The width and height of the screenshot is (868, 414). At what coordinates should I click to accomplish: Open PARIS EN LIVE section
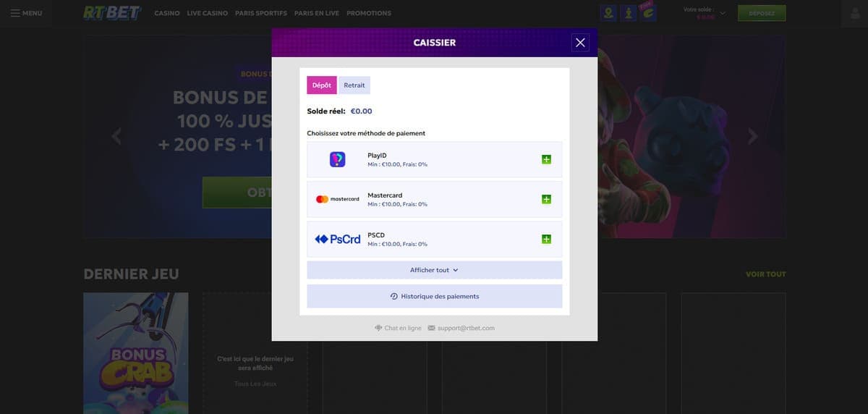tap(317, 13)
